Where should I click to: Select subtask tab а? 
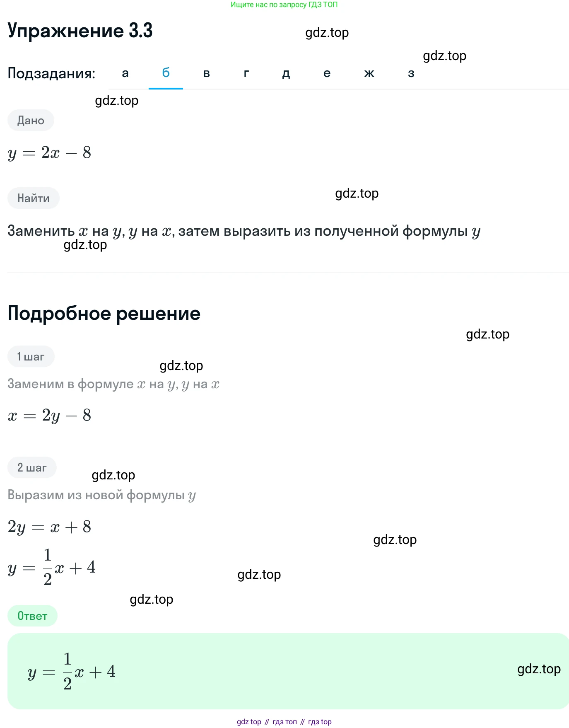point(125,73)
